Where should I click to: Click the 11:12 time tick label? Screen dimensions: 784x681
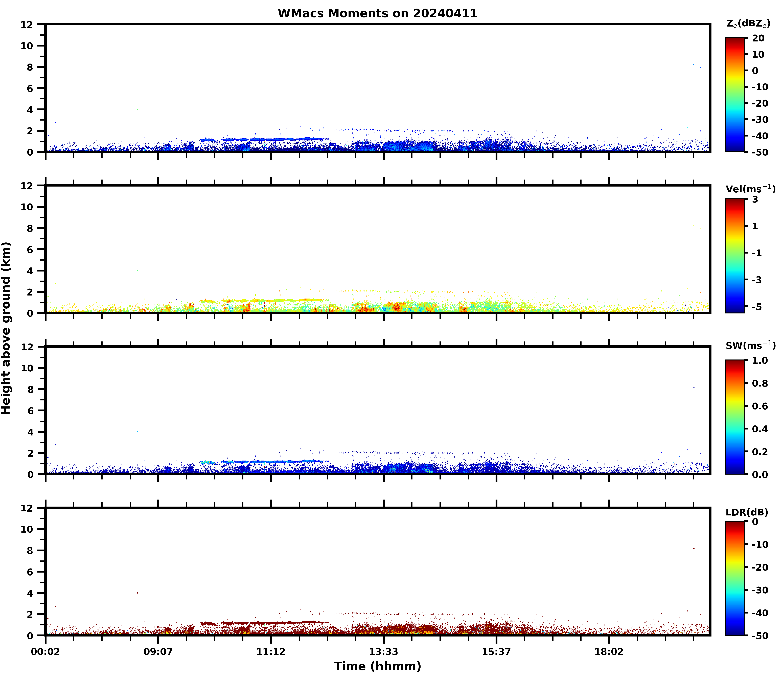point(271,652)
